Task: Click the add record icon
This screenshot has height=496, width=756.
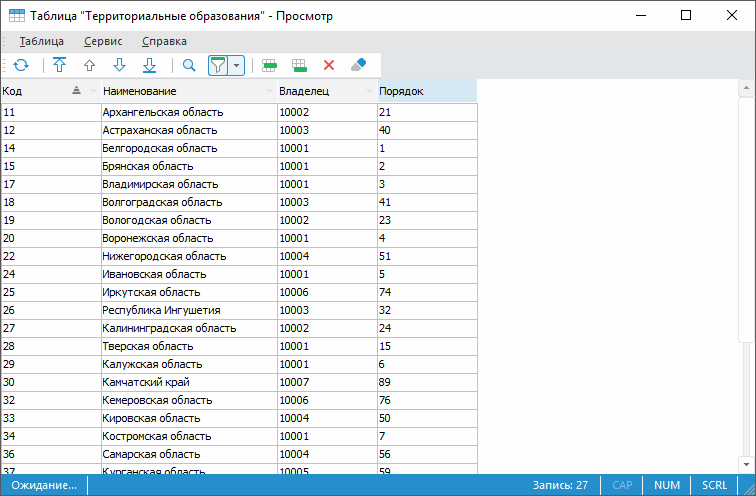Action: (269, 65)
